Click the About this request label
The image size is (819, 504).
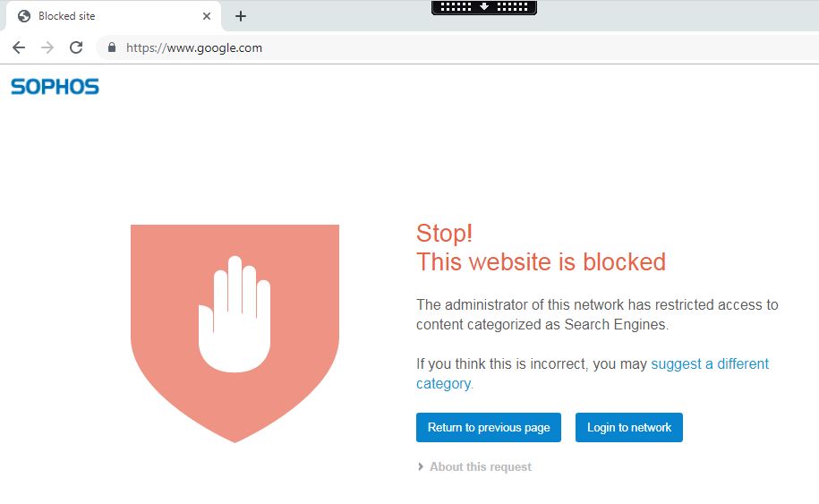[x=481, y=467]
